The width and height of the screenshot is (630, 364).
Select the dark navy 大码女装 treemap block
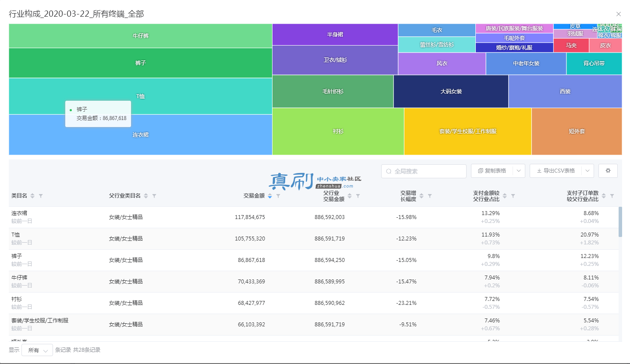click(x=451, y=92)
